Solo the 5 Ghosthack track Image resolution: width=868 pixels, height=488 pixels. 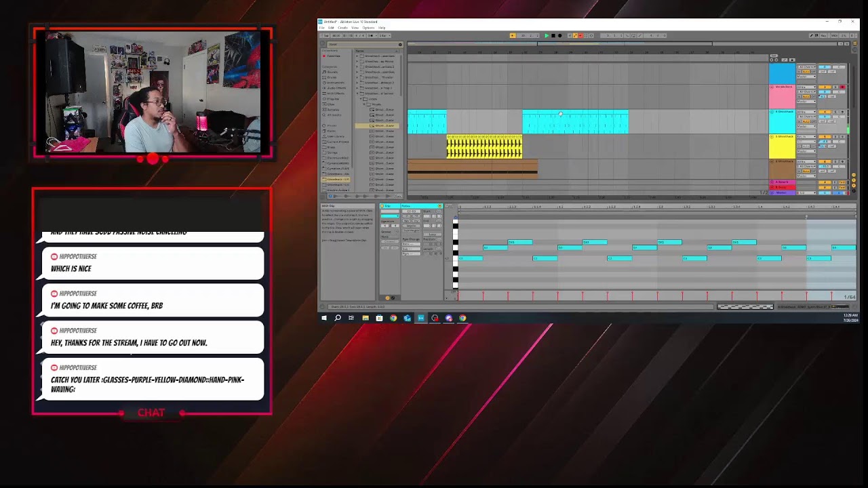[x=835, y=136]
